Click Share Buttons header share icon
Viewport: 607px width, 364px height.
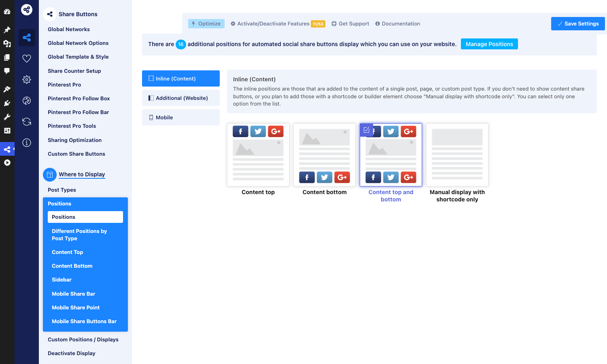pyautogui.click(x=50, y=14)
